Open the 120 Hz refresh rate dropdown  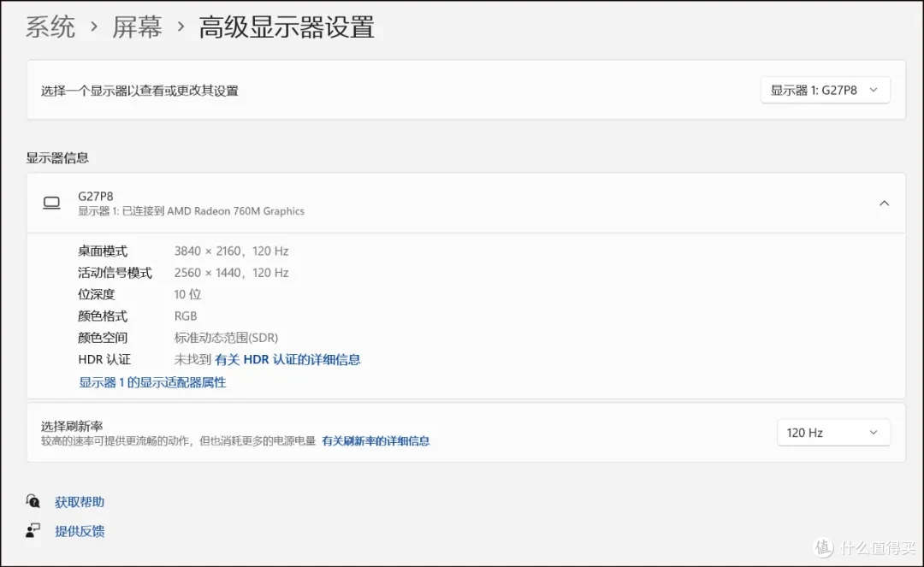(x=833, y=433)
